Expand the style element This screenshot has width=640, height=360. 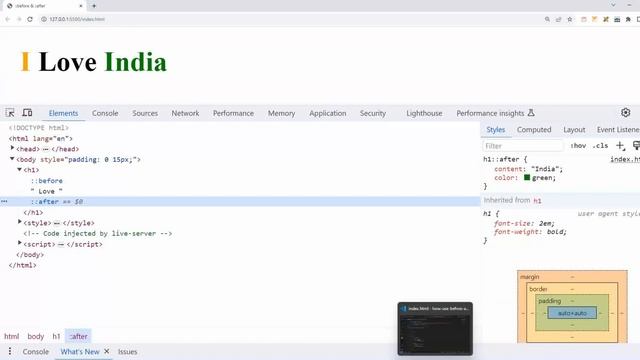[x=20, y=222]
